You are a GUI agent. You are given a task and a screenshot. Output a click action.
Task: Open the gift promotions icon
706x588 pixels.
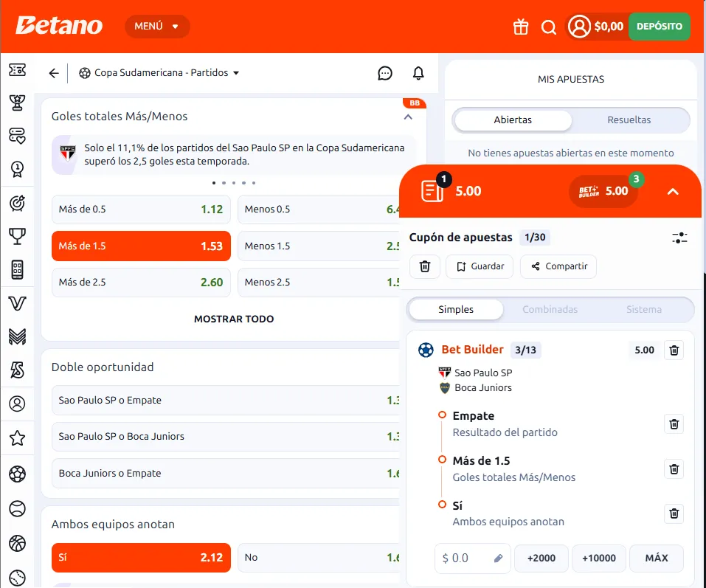pos(521,27)
